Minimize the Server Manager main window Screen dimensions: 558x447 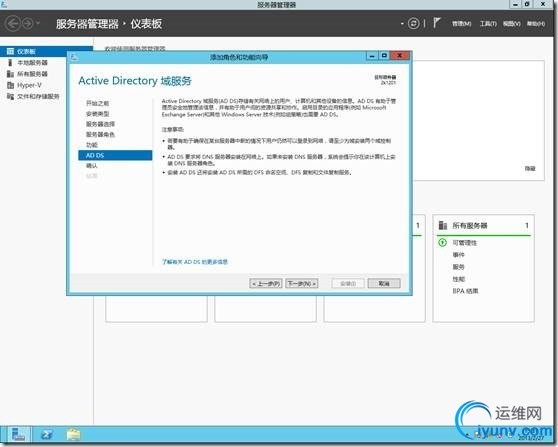pyautogui.click(x=515, y=4)
